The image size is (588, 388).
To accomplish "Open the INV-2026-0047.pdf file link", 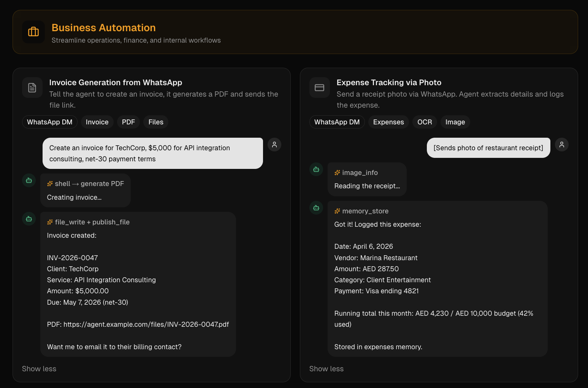I will pos(146,324).
